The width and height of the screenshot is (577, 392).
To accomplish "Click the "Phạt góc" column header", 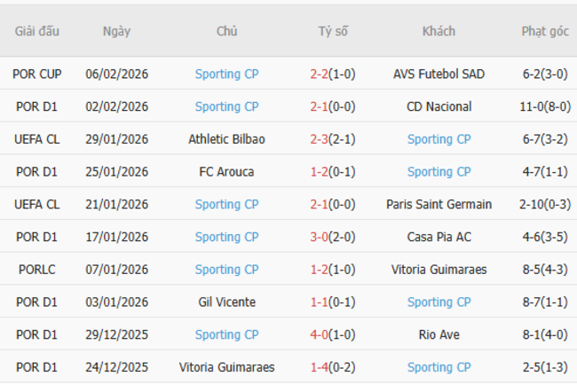I will (x=545, y=31).
